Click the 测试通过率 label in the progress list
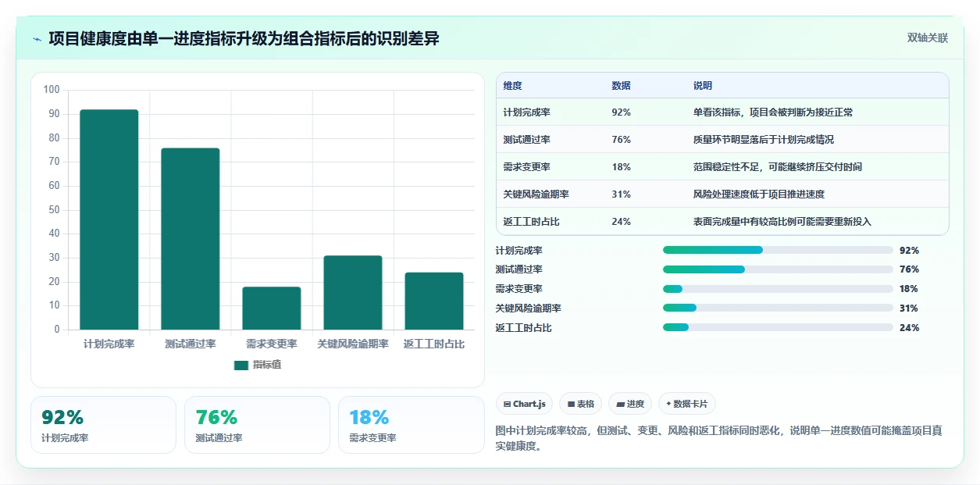This screenshot has width=980, height=485. 519,269
